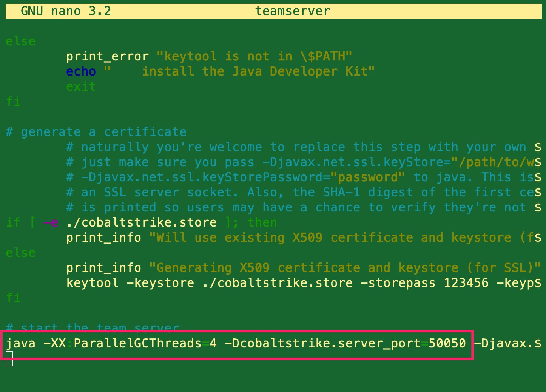Click comment line 'just make sure you pass'
Image resolution: width=546 pixels, height=392 pixels.
click(304, 162)
